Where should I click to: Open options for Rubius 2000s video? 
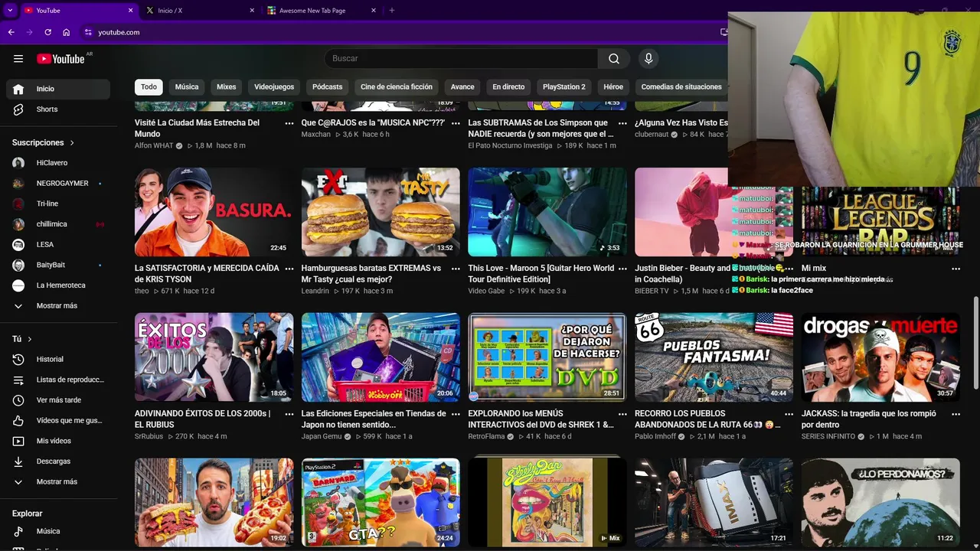click(289, 414)
